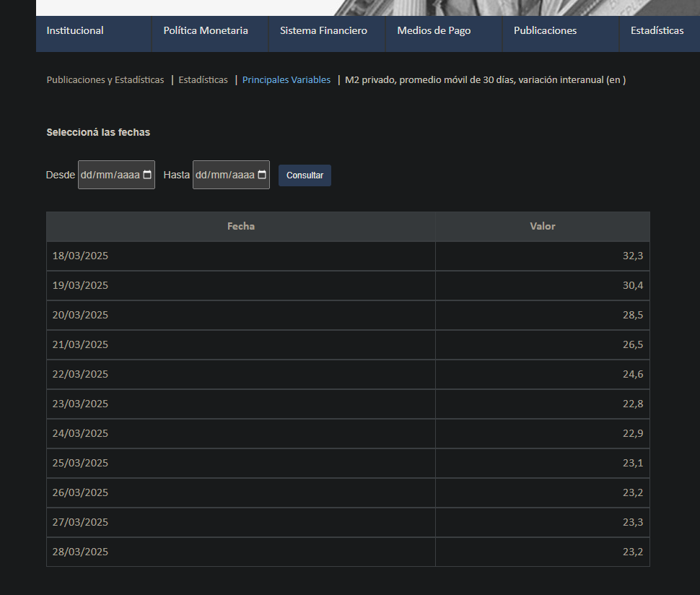Open calendar picker icon in Desde field
700x595 pixels.
coord(147,175)
